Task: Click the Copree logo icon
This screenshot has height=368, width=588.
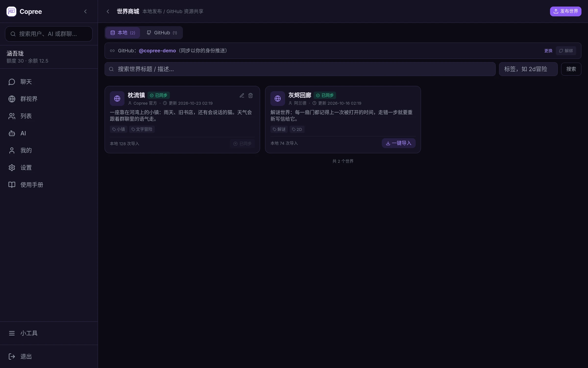Action: click(x=11, y=11)
